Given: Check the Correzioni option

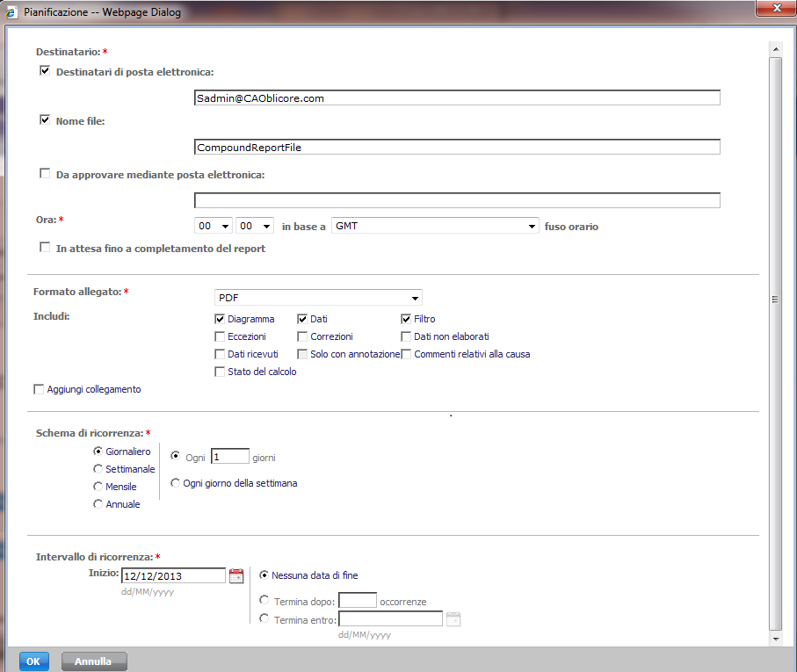Looking at the screenshot, I should point(302,336).
